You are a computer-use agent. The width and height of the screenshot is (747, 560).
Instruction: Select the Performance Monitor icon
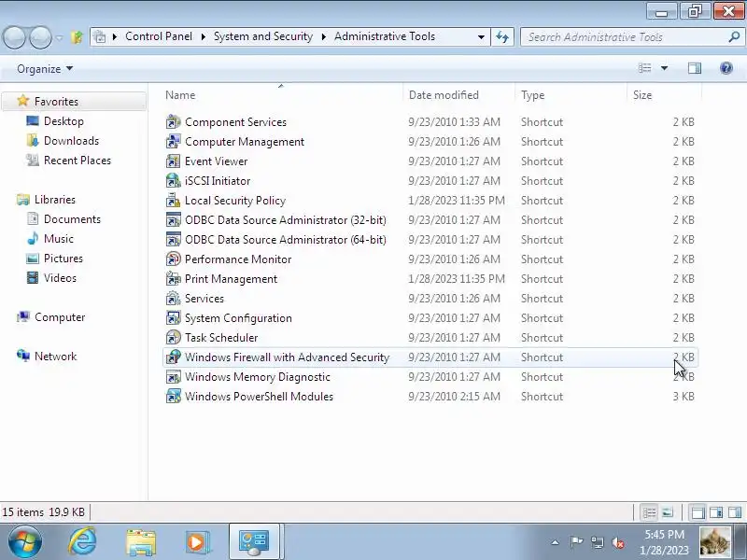click(173, 259)
